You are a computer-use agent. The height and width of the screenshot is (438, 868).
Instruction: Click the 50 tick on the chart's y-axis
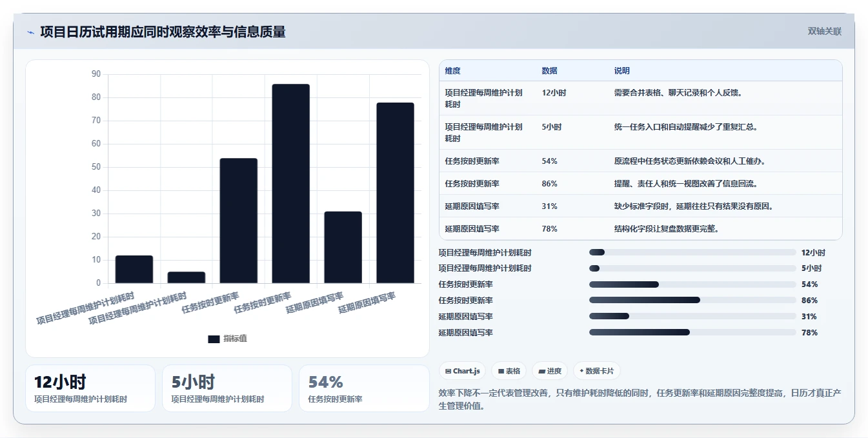pyautogui.click(x=96, y=167)
